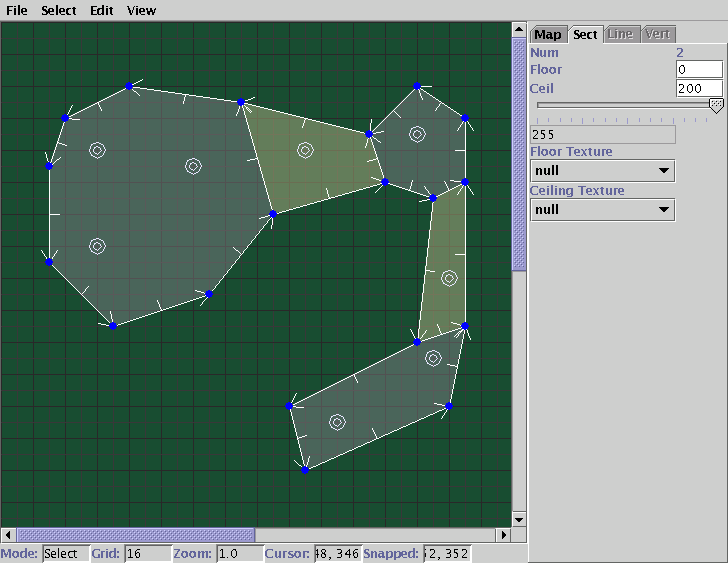Switch to the Line tab
This screenshot has width=728, height=563.
(620, 34)
